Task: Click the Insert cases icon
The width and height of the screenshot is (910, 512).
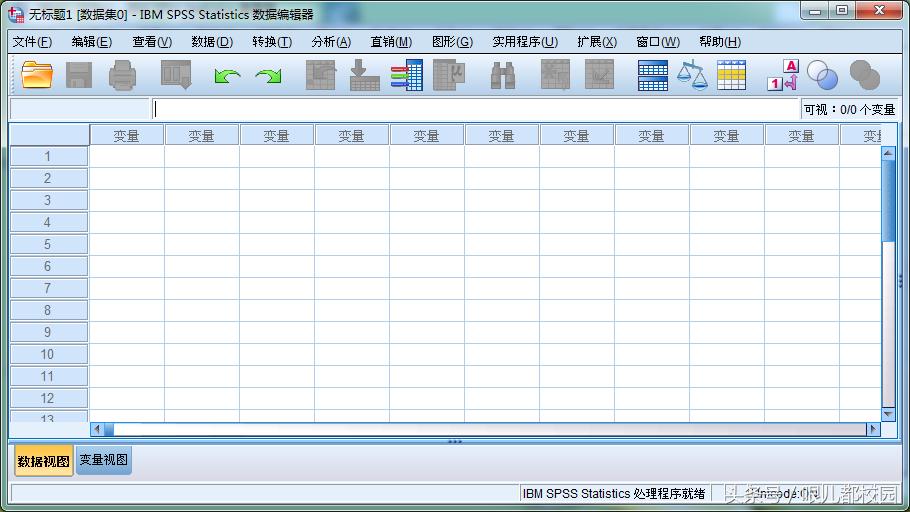Action: tap(555, 75)
